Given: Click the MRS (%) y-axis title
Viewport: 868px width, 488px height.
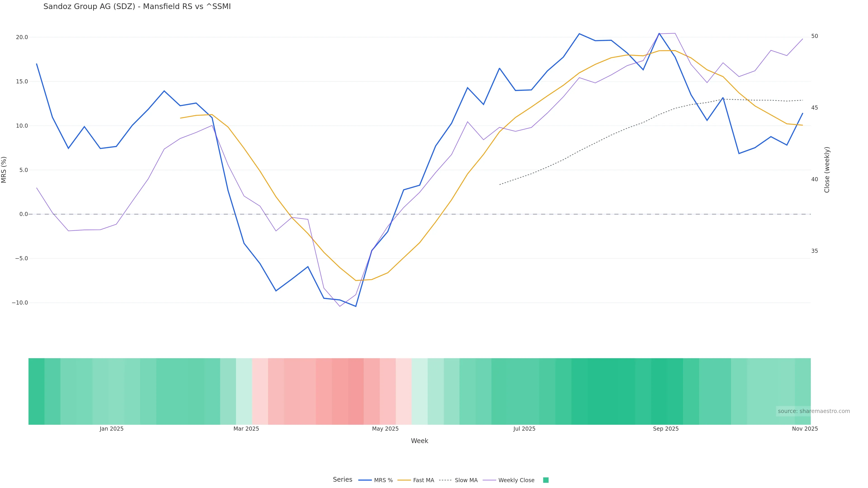Looking at the screenshot, I should point(4,170).
